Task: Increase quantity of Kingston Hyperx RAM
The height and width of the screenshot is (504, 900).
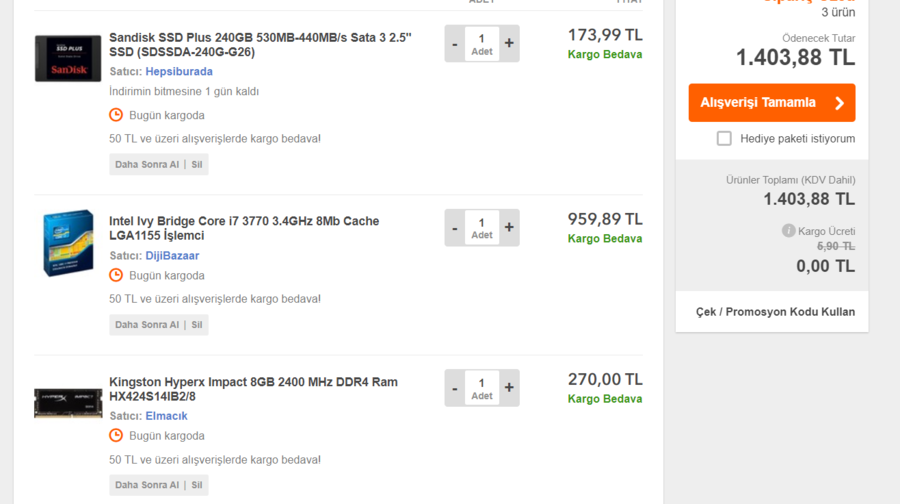Action: click(509, 388)
